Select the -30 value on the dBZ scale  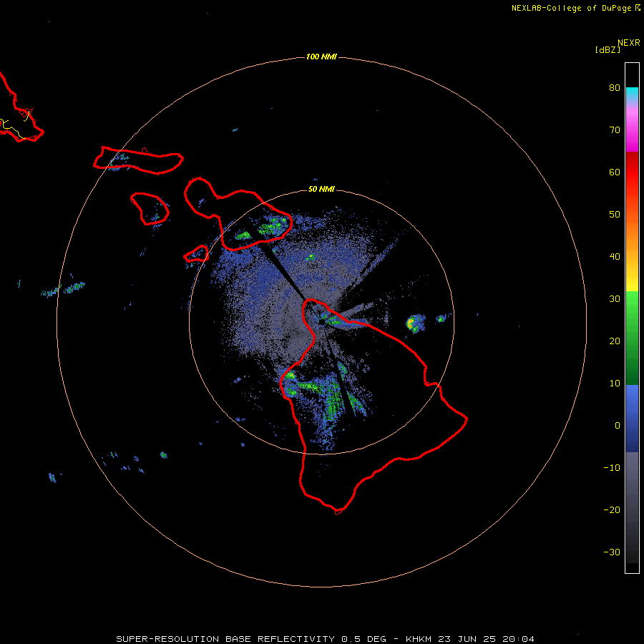click(612, 552)
